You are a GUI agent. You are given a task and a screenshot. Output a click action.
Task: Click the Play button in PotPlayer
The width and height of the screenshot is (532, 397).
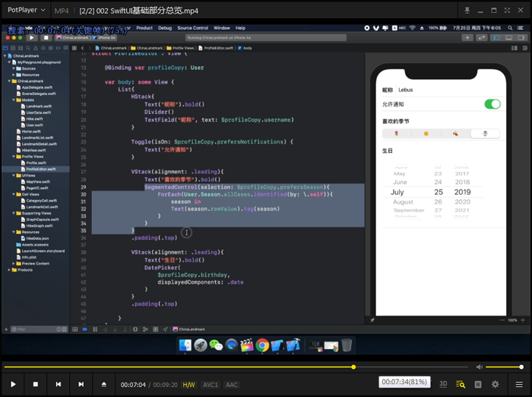coord(13,385)
